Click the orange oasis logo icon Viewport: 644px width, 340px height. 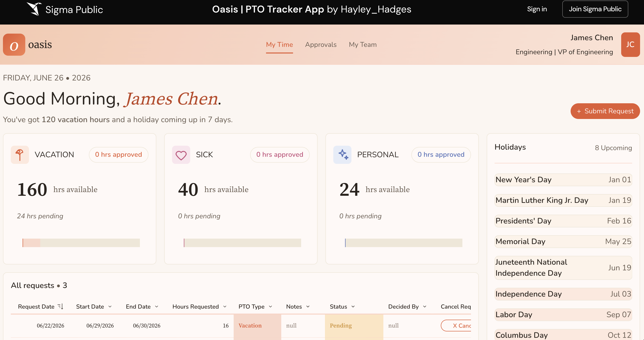point(14,45)
